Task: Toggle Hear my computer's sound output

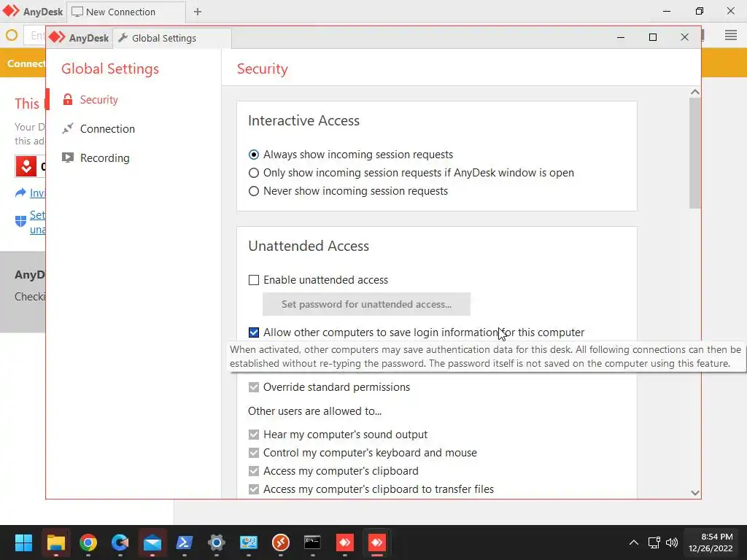Action: click(254, 435)
